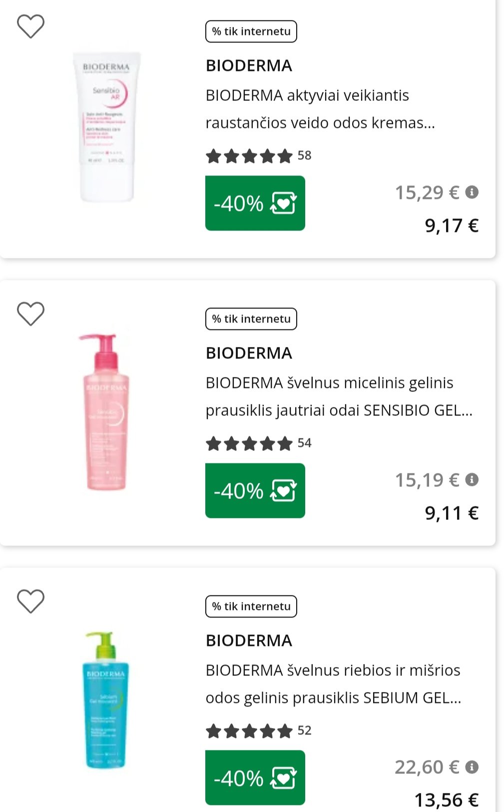The image size is (504, 812).
Task: Tap info icon beside 15,19 € price
Action: tap(472, 480)
